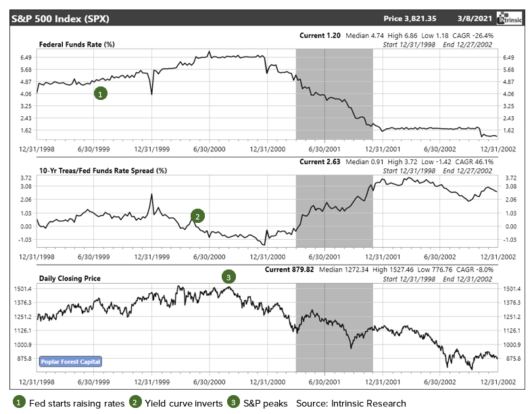The image size is (532, 414).
Task: Click legend marker 2 beside "Yield curve inverts"
Action: tap(135, 403)
